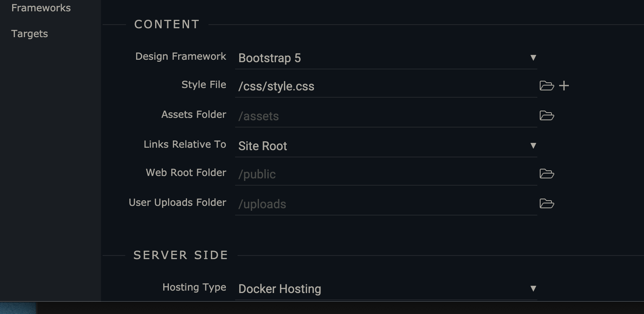Click the User Uploads Folder text field
Image resolution: width=644 pixels, height=314 pixels.
[384, 204]
